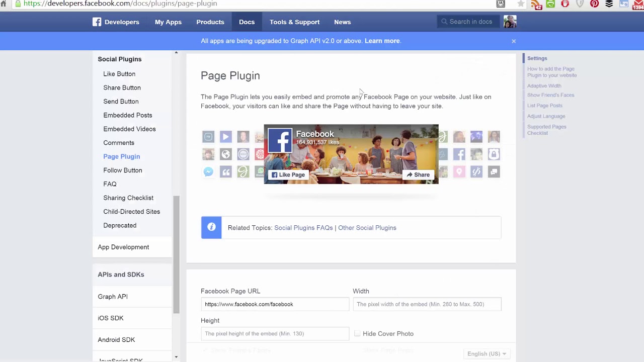Open Sharing Checklist in the sidebar
Screen dimensions: 644x362
click(128, 198)
